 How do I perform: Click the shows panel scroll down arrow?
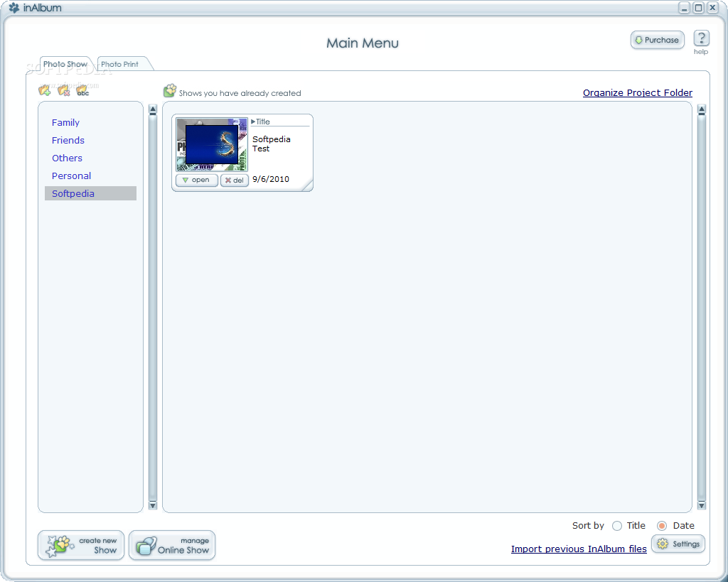pos(702,505)
